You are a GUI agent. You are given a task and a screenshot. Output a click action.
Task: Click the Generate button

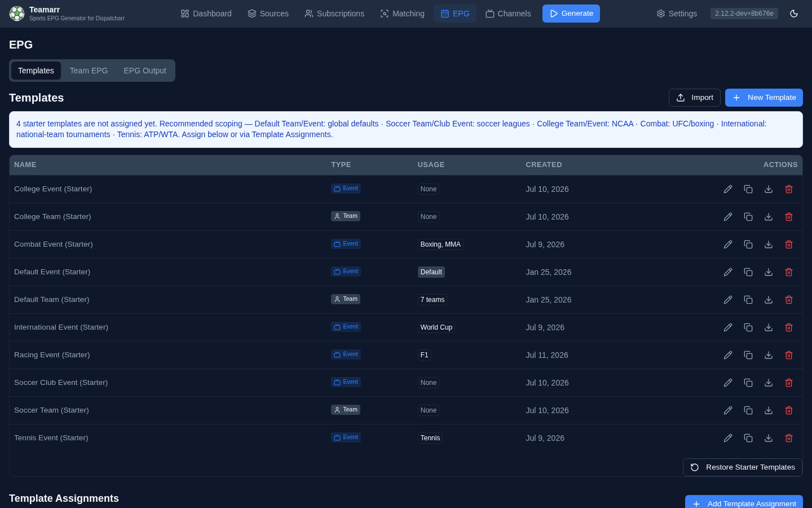tap(571, 14)
